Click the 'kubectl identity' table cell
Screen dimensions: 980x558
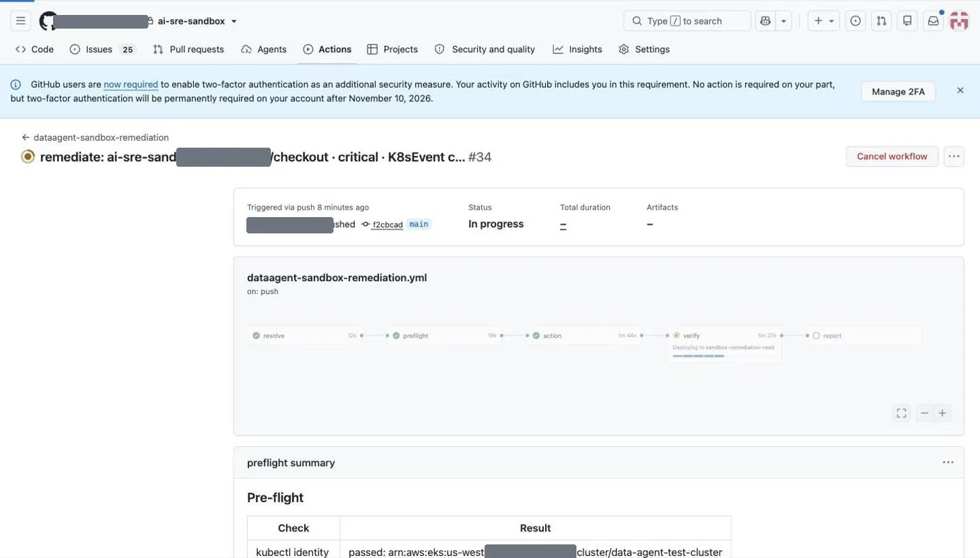point(293,553)
